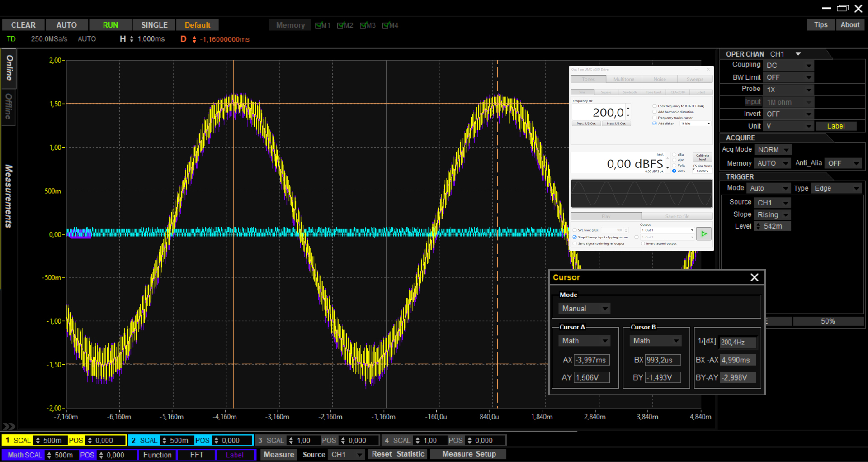
Task: Click the 50% trigger level button
Action: pyautogui.click(x=828, y=321)
